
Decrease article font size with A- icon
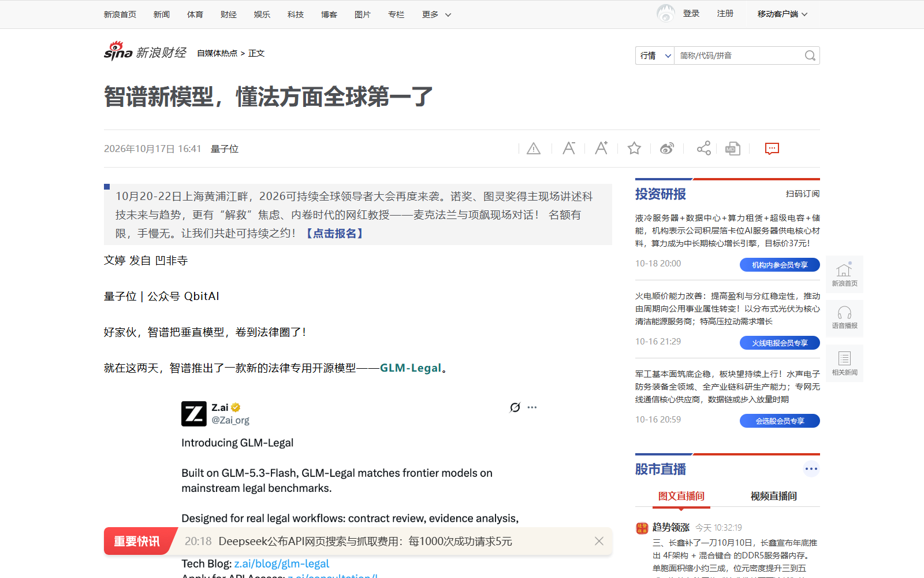pyautogui.click(x=569, y=149)
